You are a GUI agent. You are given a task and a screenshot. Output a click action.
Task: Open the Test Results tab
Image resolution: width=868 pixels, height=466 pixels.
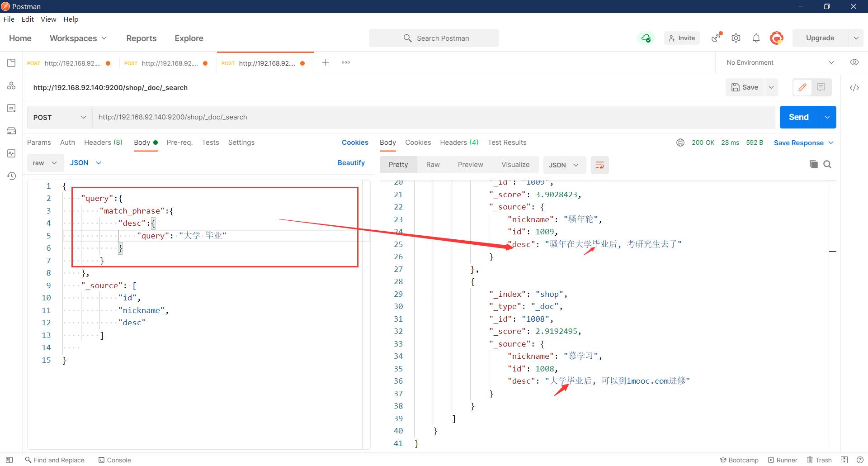pyautogui.click(x=507, y=143)
